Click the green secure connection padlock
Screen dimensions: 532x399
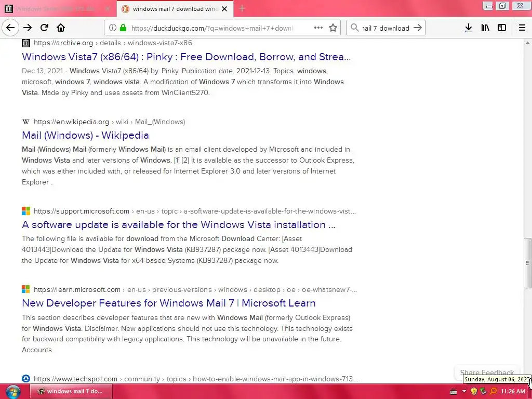tap(123, 28)
